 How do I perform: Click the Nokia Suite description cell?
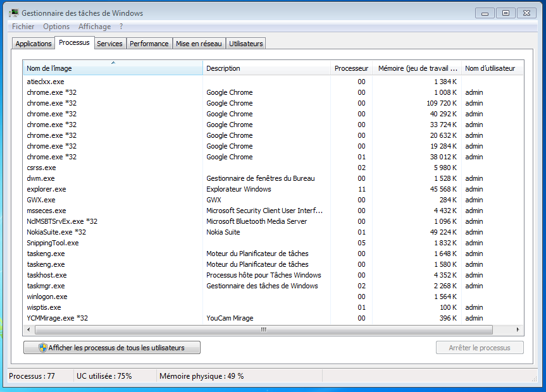tap(223, 232)
